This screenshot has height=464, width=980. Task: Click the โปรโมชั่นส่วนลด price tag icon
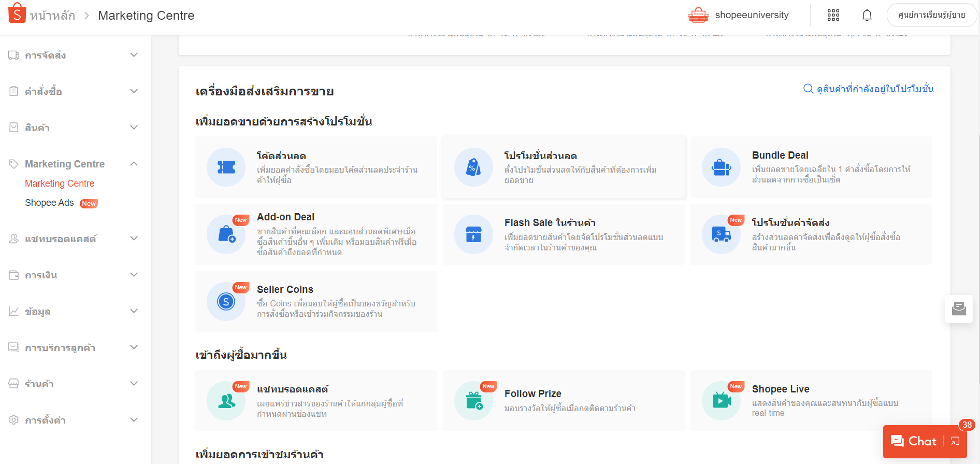tap(473, 167)
